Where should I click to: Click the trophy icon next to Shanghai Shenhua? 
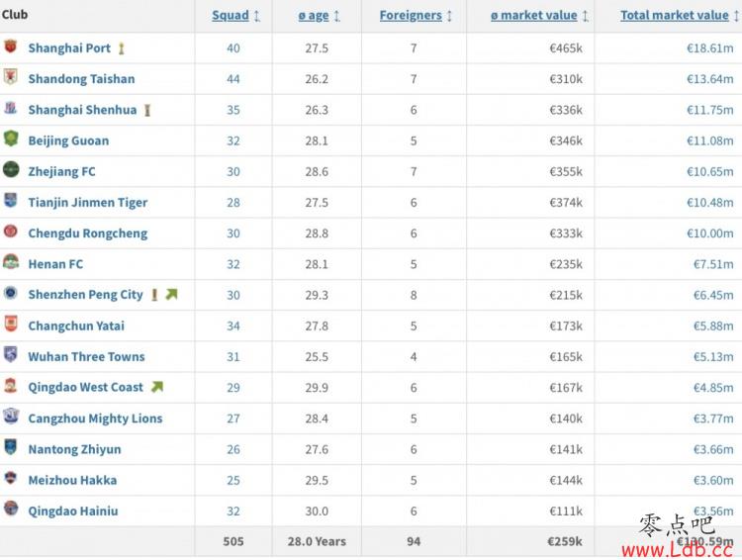pos(147,110)
